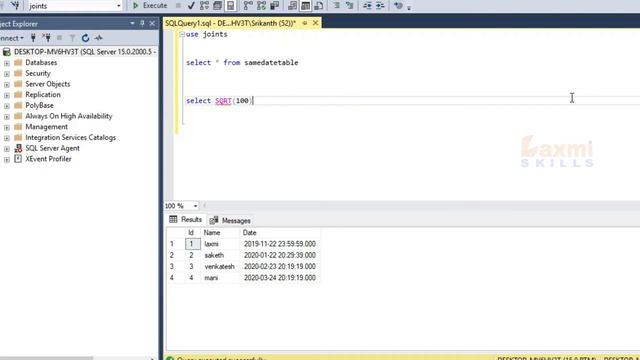The height and width of the screenshot is (360, 640).
Task: Toggle Include Client Statistics
Action: tap(275, 6)
